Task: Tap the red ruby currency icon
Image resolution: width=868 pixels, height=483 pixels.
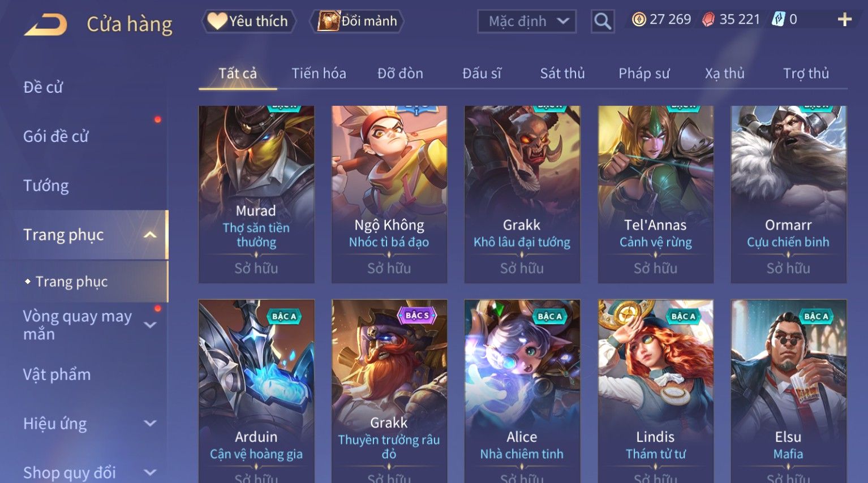Action: [708, 20]
